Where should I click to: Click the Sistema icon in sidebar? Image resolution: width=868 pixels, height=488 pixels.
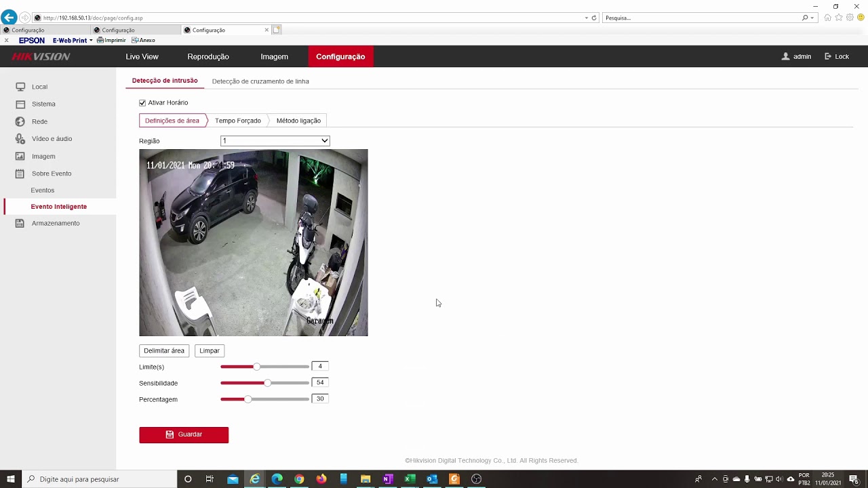click(20, 104)
